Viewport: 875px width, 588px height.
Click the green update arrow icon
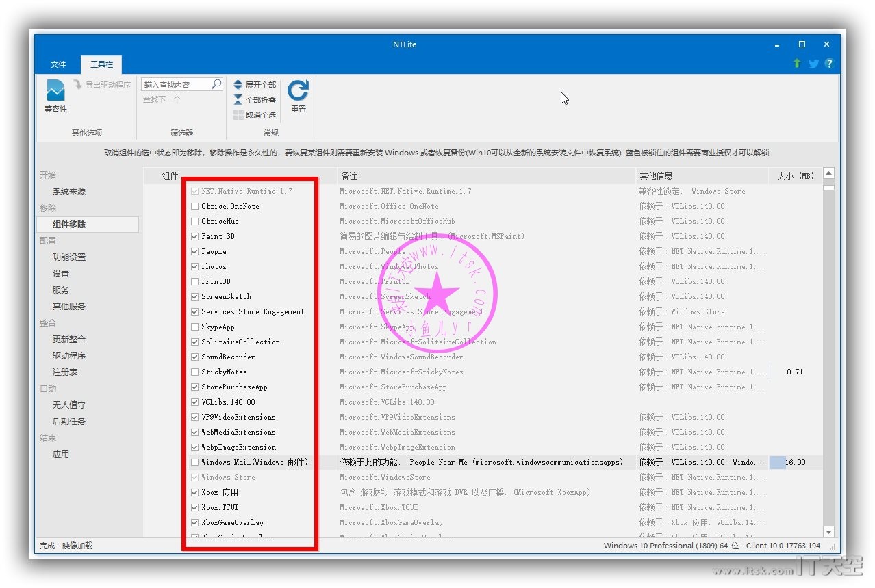(x=797, y=64)
